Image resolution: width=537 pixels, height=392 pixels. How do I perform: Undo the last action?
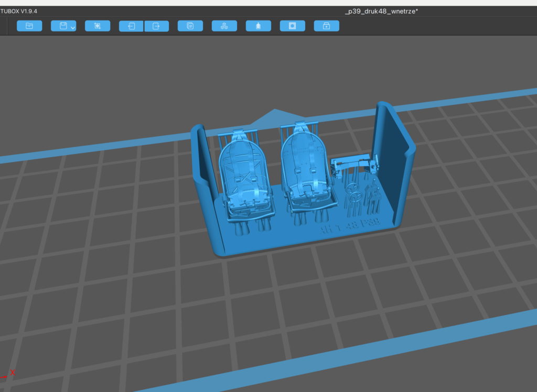coord(131,26)
